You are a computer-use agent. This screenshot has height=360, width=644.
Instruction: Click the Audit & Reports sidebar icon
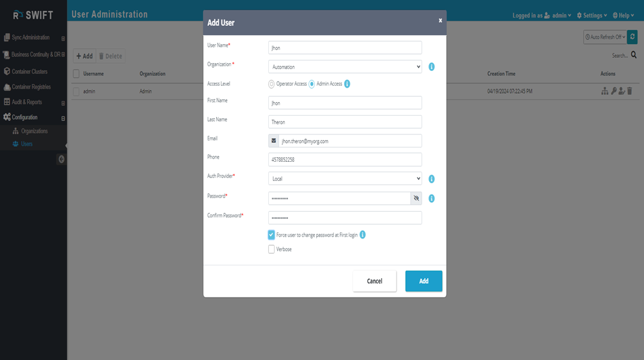click(x=6, y=101)
